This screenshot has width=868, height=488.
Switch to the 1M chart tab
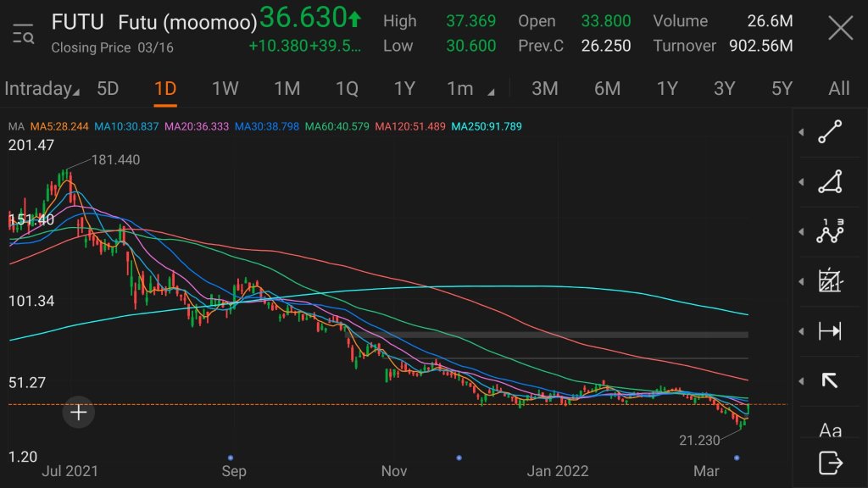pos(287,88)
